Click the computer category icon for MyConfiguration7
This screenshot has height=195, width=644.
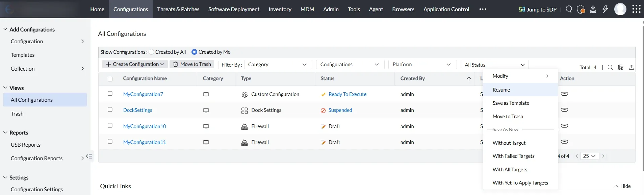pyautogui.click(x=206, y=95)
